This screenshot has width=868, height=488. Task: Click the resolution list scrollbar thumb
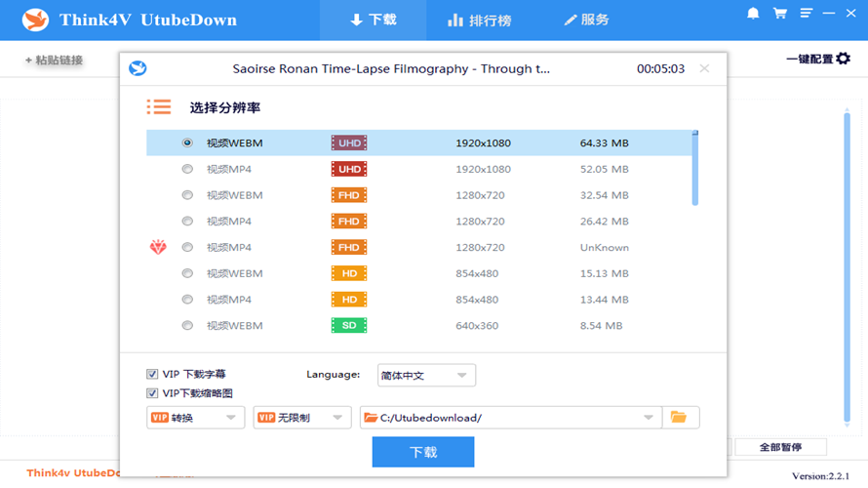(694, 169)
